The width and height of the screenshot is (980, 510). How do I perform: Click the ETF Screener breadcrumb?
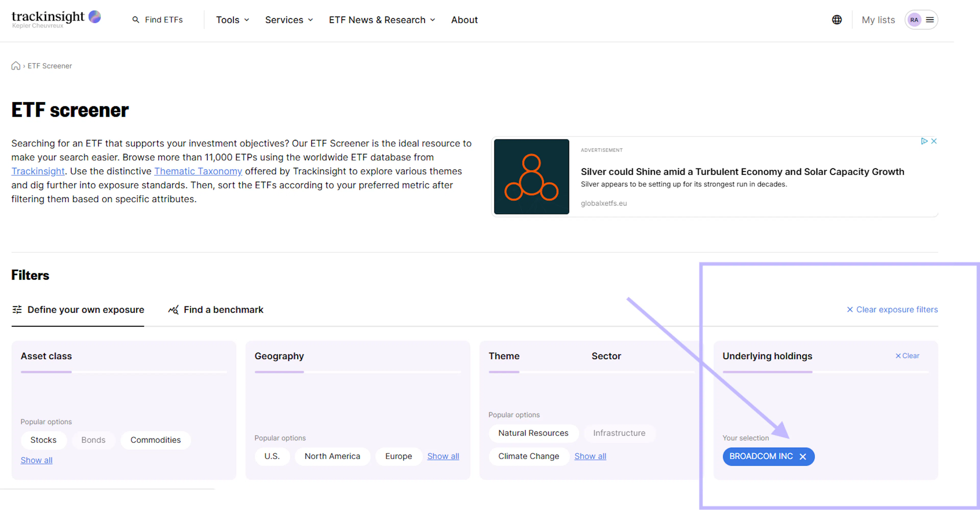coord(50,66)
